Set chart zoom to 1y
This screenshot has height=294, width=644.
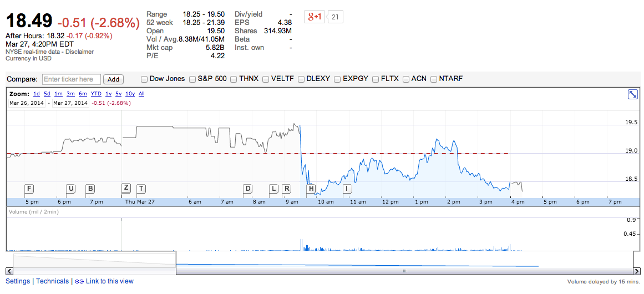pos(108,94)
